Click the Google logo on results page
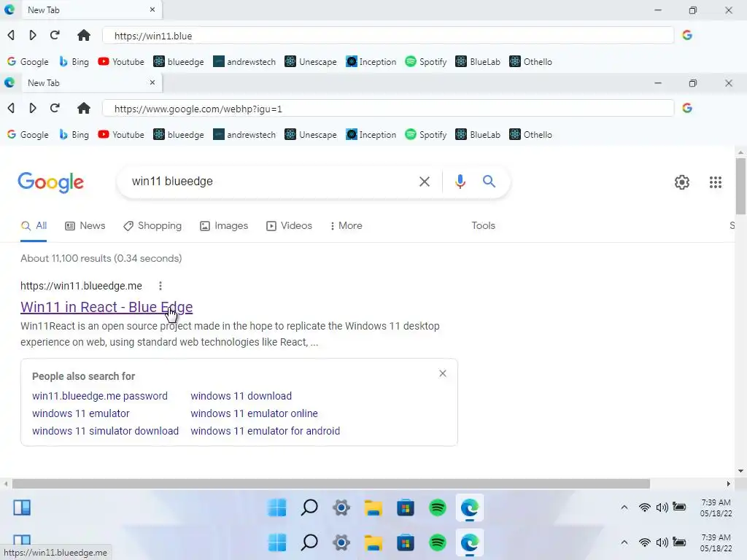Screen dimensions: 747x560 coord(51,182)
